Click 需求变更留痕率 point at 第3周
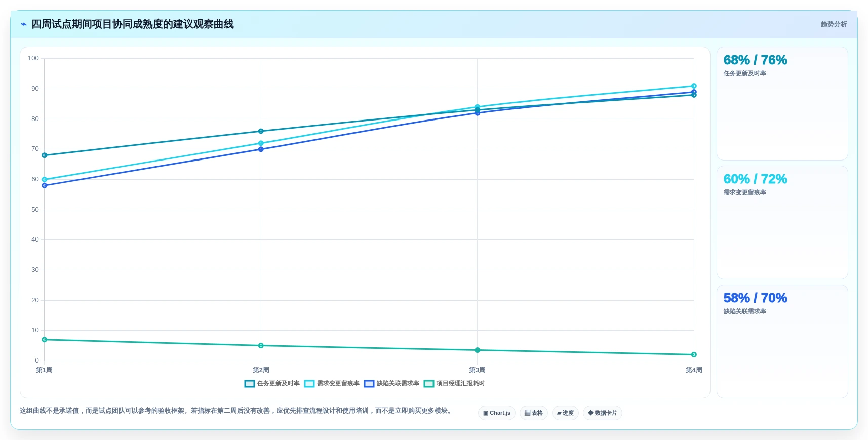868x440 pixels. coord(478,107)
